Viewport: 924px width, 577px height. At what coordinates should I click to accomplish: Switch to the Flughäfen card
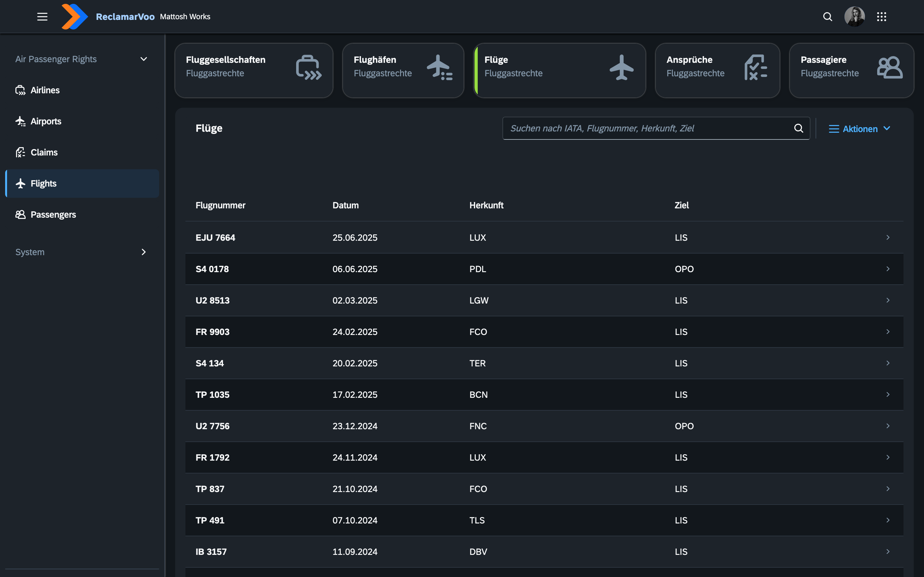pyautogui.click(x=402, y=70)
